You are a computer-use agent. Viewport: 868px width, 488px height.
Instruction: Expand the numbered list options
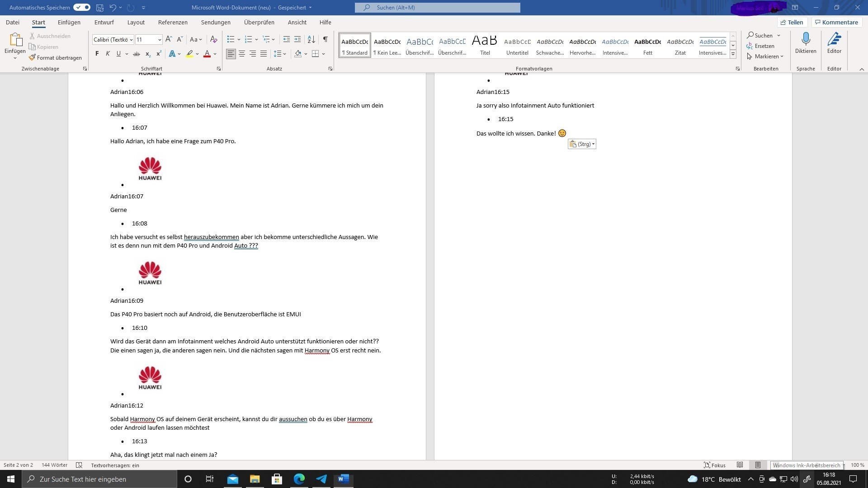click(x=256, y=40)
